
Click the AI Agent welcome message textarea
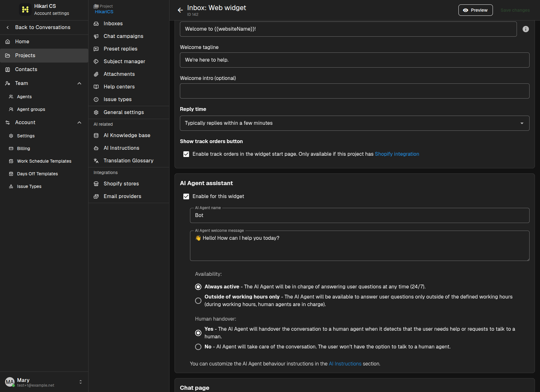pos(359,246)
